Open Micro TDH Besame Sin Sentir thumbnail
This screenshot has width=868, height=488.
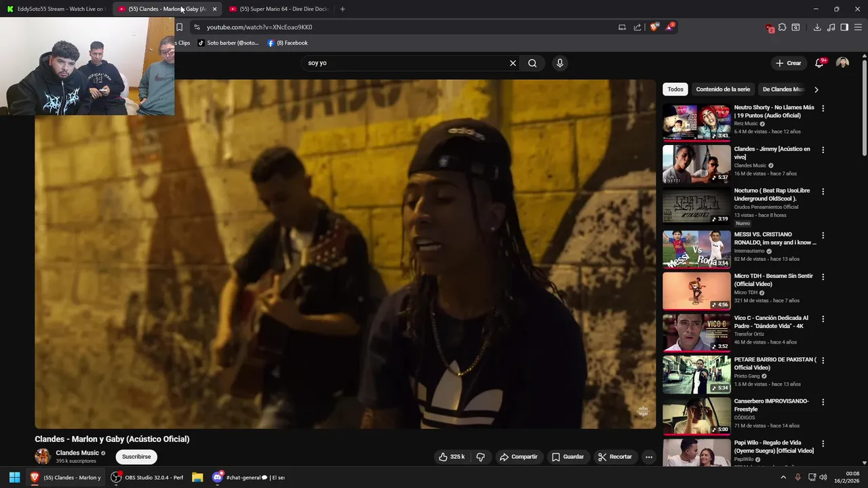tap(696, 291)
